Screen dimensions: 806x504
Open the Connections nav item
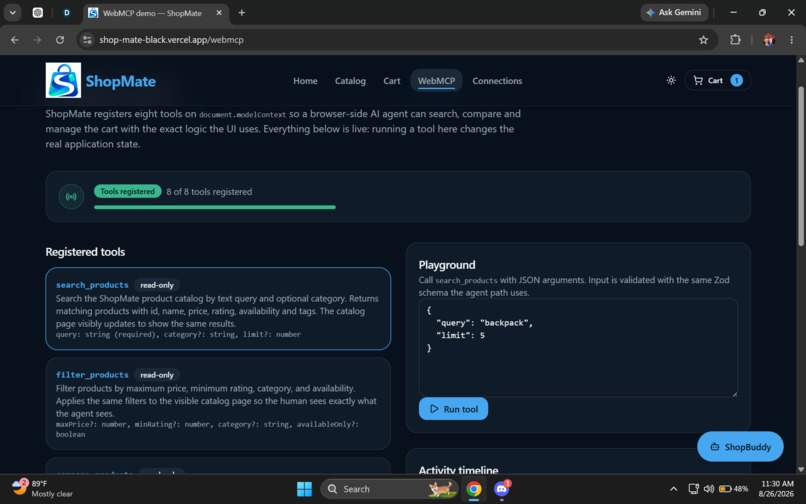click(497, 81)
